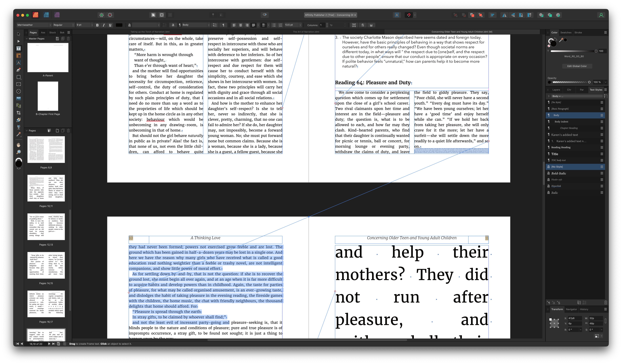Select the Hyperlink character style
Viewport: 622px width, 364px height.
(575, 186)
